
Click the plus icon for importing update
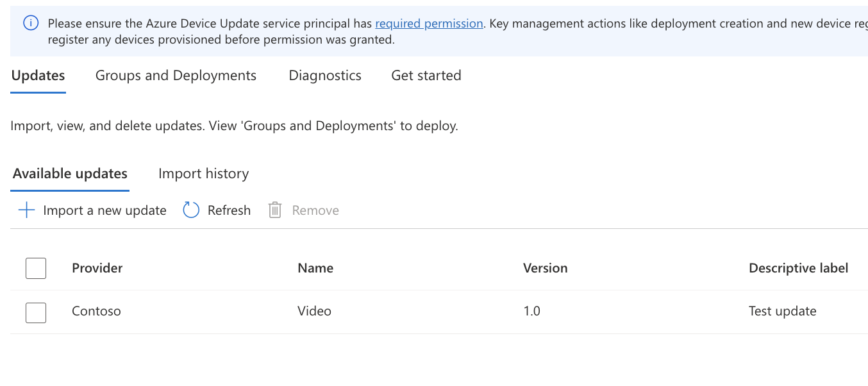pos(26,210)
